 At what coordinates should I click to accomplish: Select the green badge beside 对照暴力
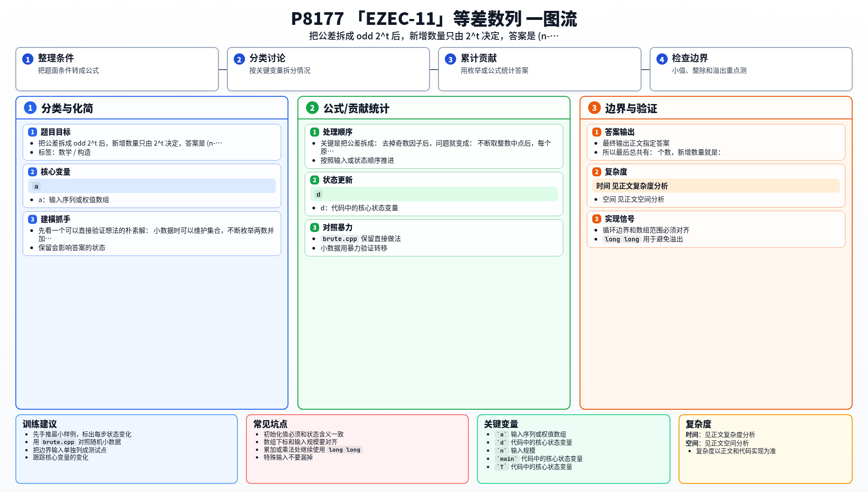(x=315, y=227)
